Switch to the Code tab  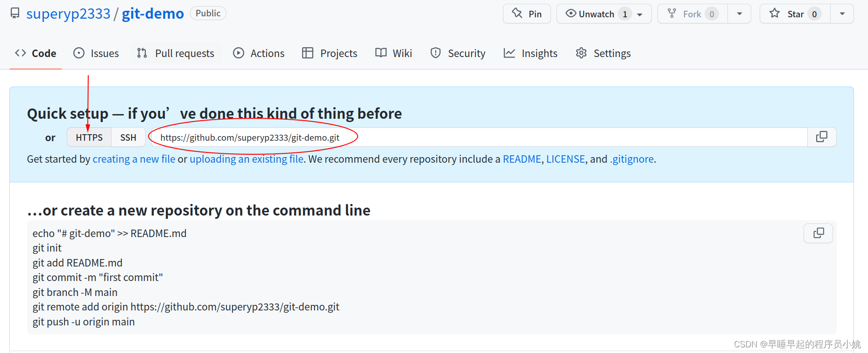pos(36,53)
